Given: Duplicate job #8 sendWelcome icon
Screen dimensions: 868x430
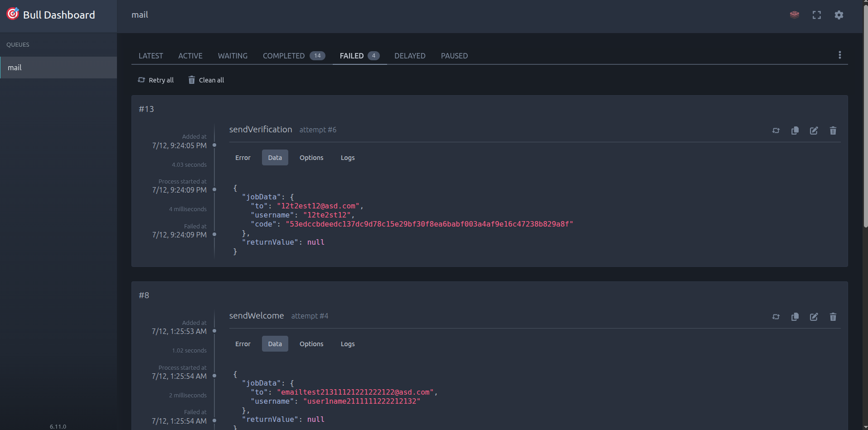Looking at the screenshot, I should pos(795,317).
